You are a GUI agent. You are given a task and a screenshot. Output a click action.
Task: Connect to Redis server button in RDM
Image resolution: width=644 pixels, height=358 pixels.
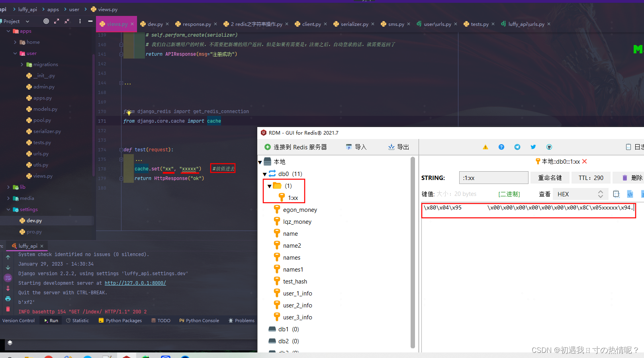296,147
